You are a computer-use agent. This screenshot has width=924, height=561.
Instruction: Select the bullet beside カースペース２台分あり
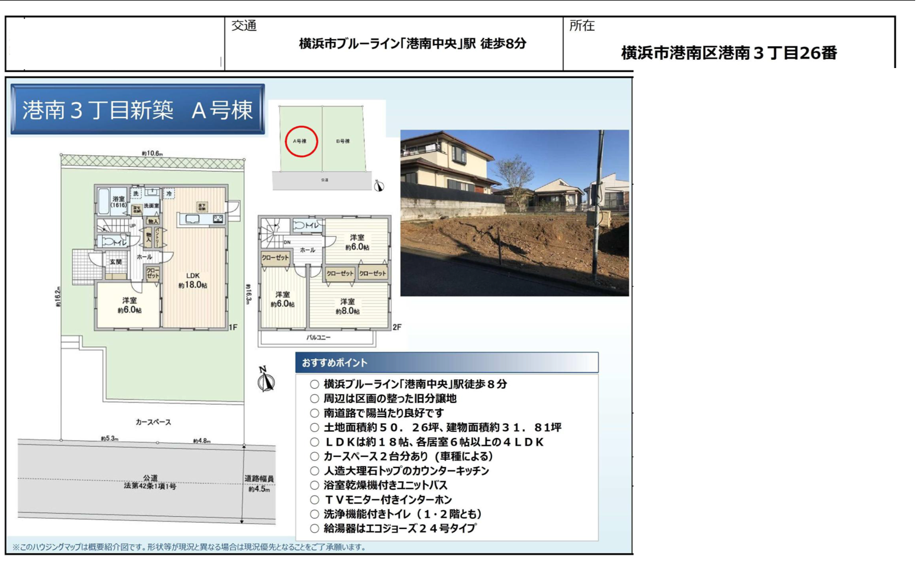point(315,456)
